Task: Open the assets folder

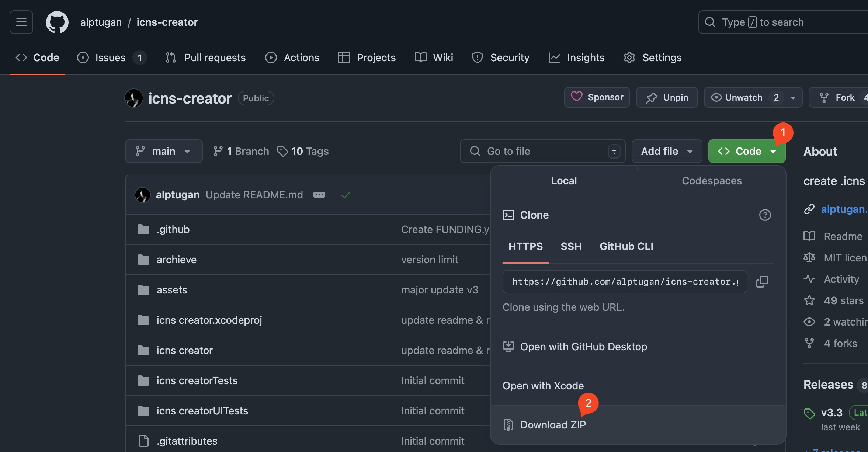Action: pos(172,290)
